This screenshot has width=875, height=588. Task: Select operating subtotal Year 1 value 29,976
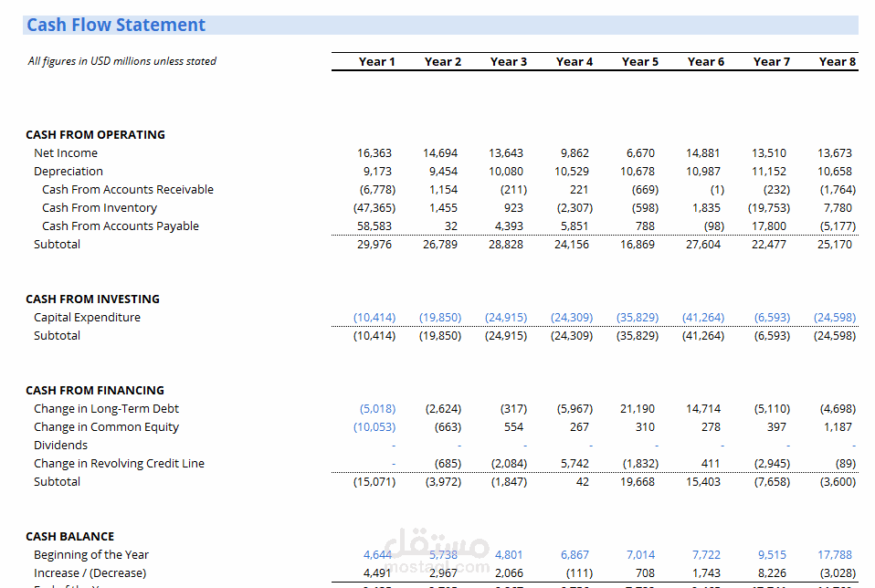[x=374, y=245]
